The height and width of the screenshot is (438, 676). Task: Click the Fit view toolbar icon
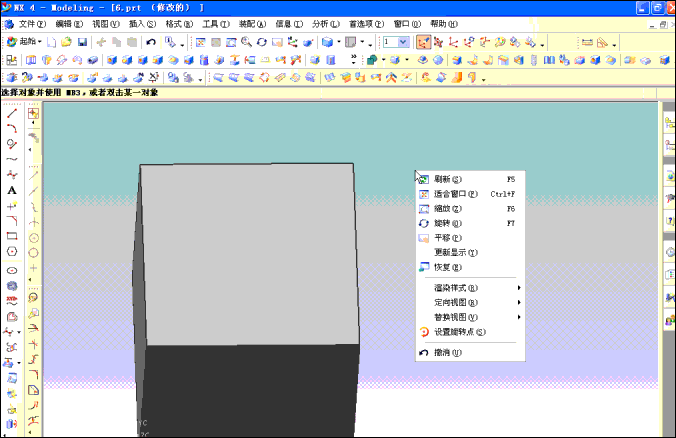[200, 42]
